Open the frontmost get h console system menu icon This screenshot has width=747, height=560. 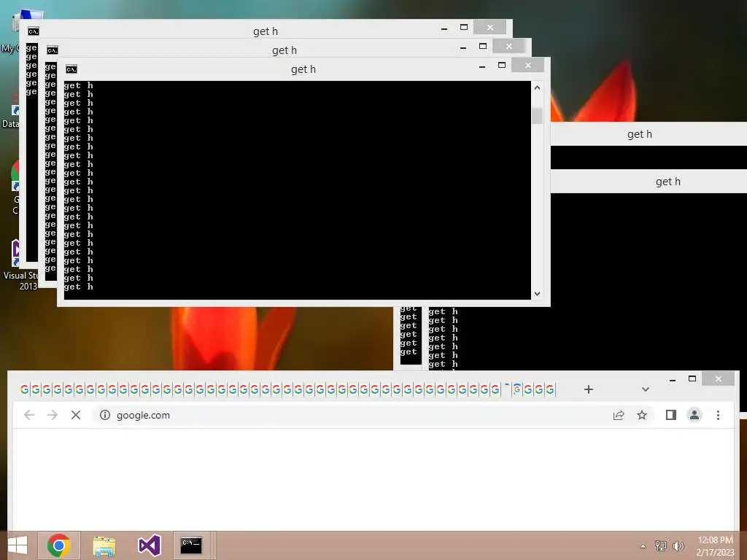click(71, 69)
